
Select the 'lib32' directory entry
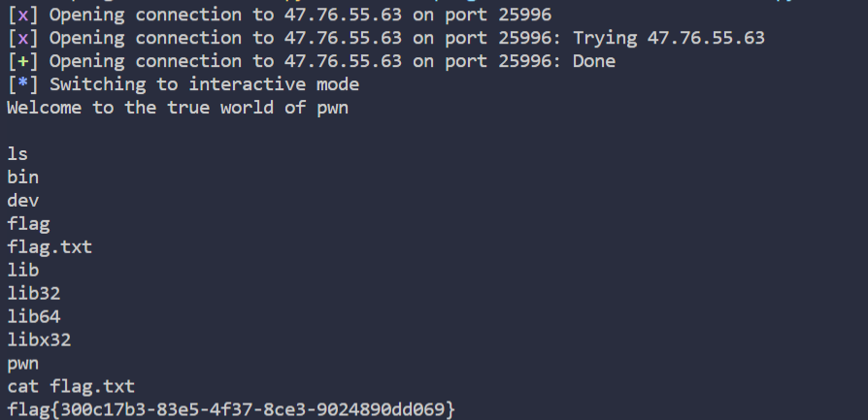(x=34, y=293)
